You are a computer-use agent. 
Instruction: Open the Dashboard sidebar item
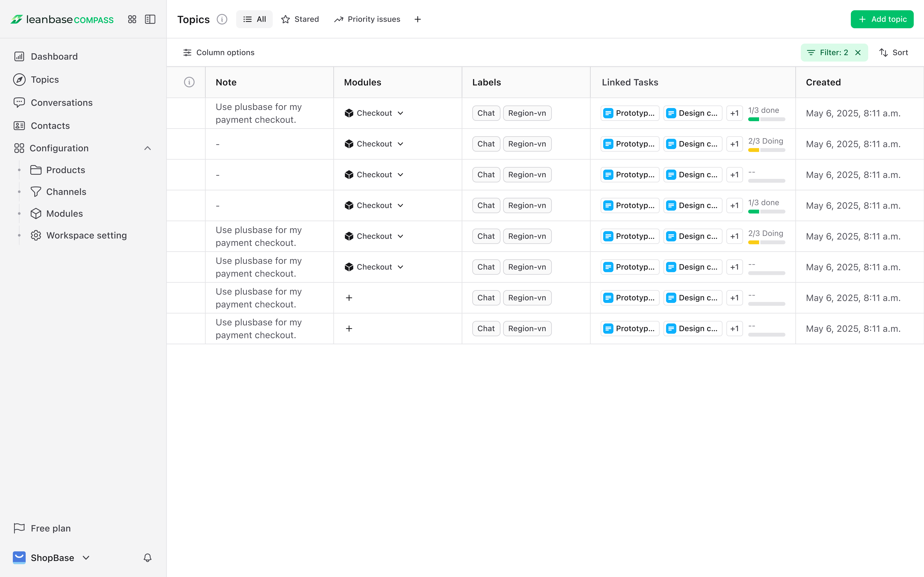[54, 56]
